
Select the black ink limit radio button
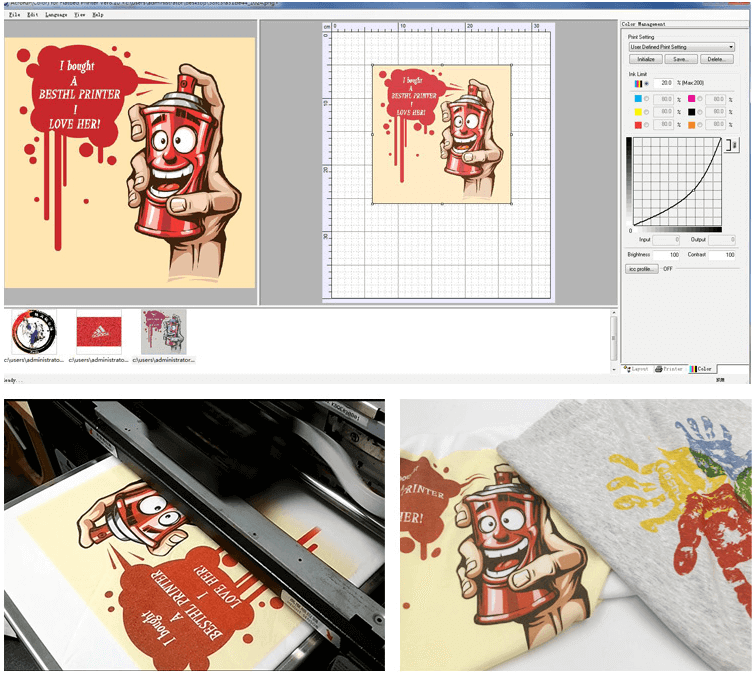click(x=700, y=112)
